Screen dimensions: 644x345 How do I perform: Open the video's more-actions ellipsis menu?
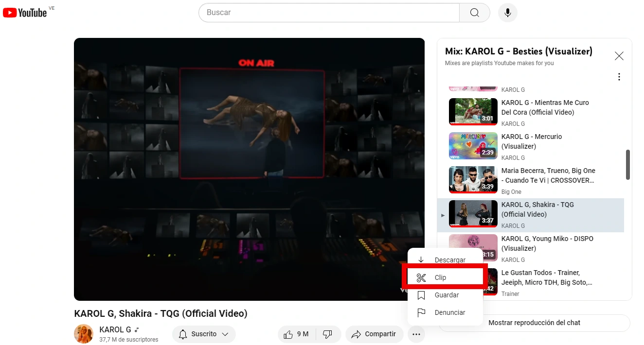[416, 334]
